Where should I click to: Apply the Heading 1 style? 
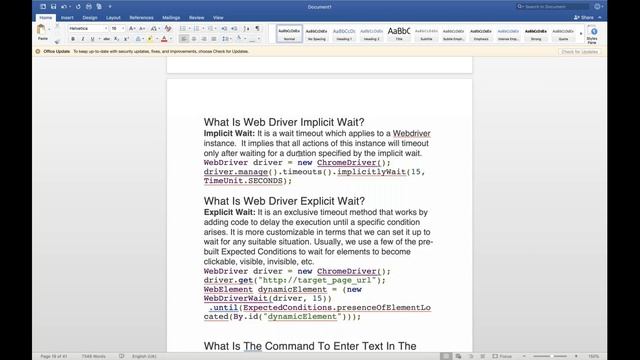click(x=344, y=33)
